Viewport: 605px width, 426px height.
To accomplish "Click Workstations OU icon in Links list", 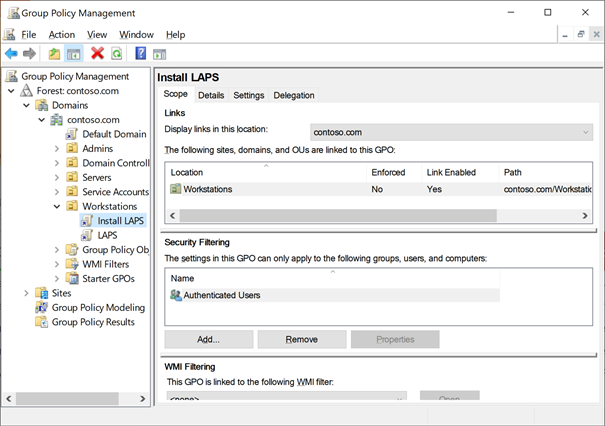I will pyautogui.click(x=176, y=189).
